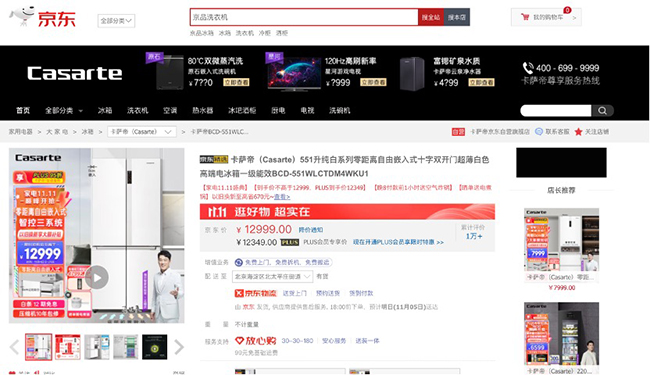Click the 搜本店 search button
The width and height of the screenshot is (650, 375).
pyautogui.click(x=457, y=17)
